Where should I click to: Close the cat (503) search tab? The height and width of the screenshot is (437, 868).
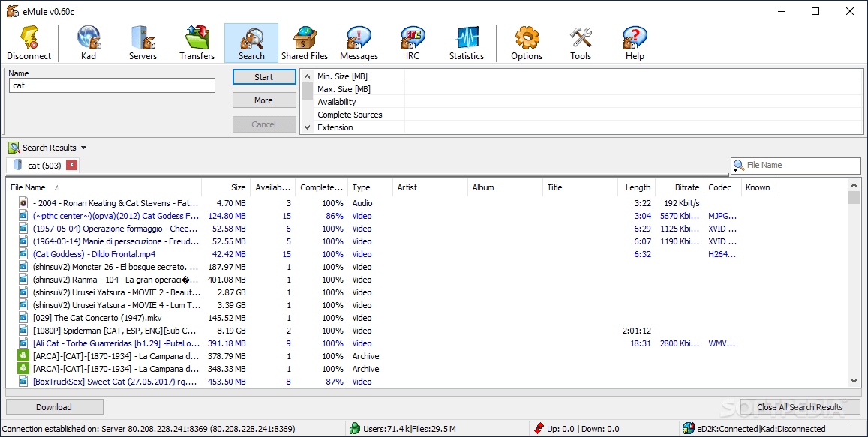[71, 165]
